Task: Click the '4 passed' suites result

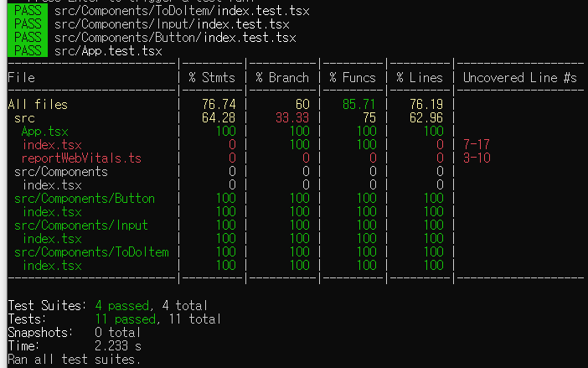Action: coord(122,305)
